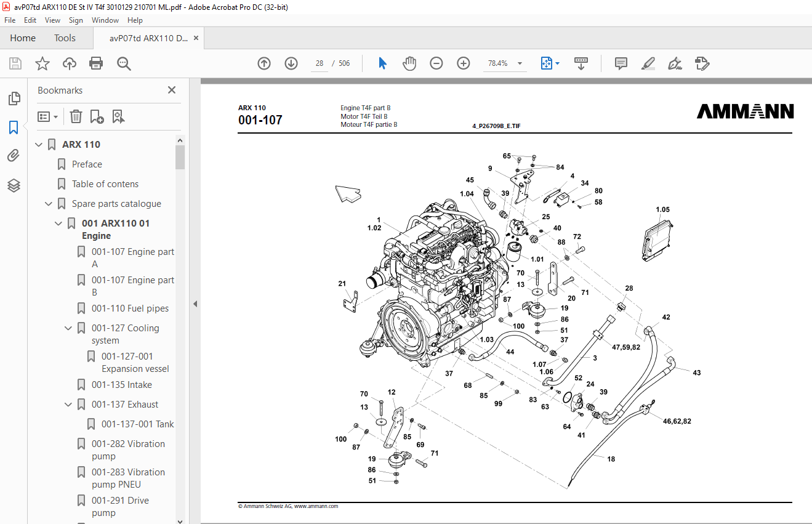Switch to the Tools tab
Viewport: 812px width, 524px height.
point(65,38)
